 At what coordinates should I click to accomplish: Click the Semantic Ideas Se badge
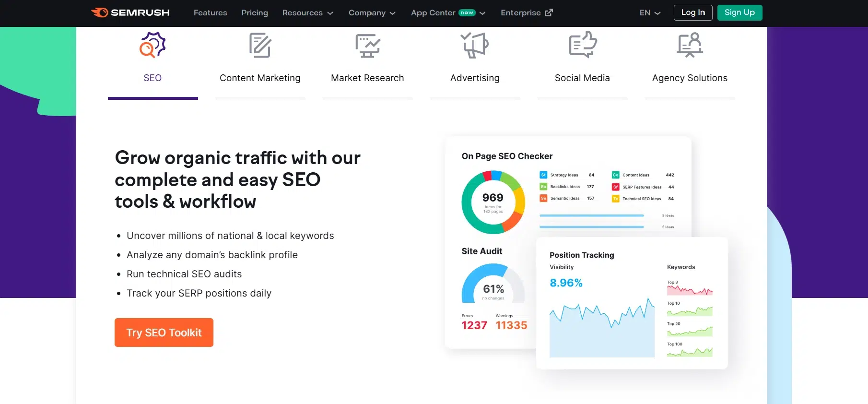543,198
